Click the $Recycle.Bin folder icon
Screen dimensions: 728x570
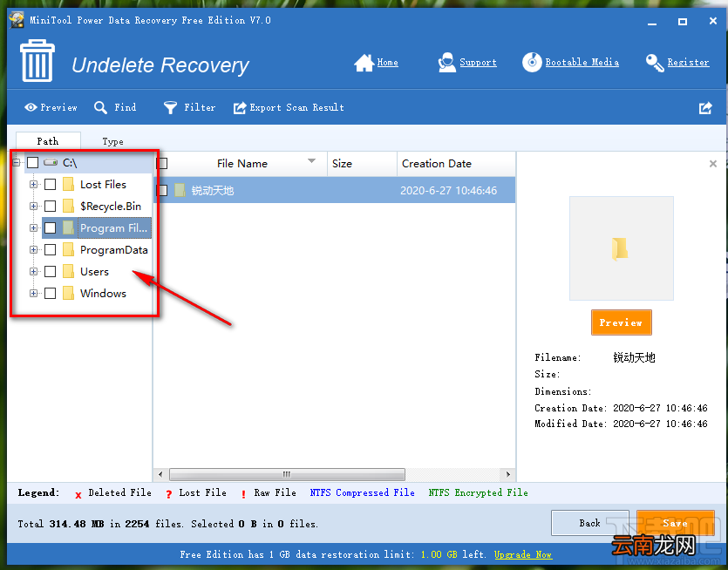(x=68, y=206)
